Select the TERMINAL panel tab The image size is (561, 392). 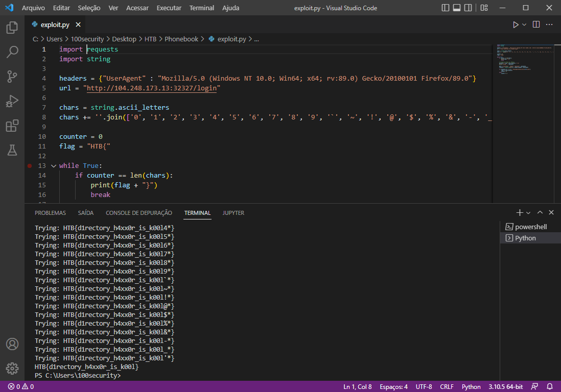click(198, 213)
